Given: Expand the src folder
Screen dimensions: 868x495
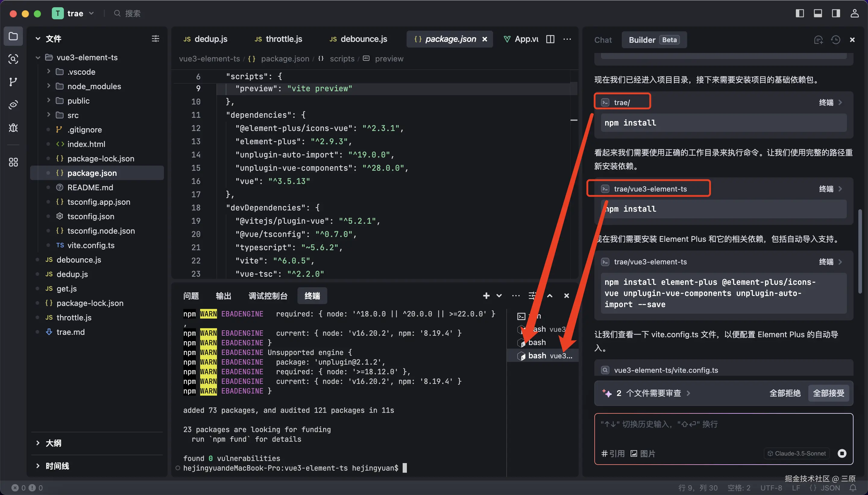Looking at the screenshot, I should [x=72, y=115].
